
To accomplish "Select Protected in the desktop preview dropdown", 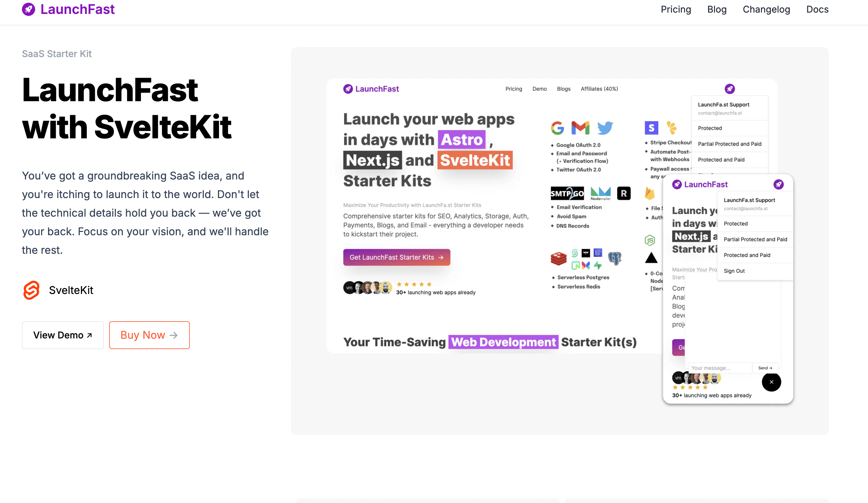I will point(730,128).
